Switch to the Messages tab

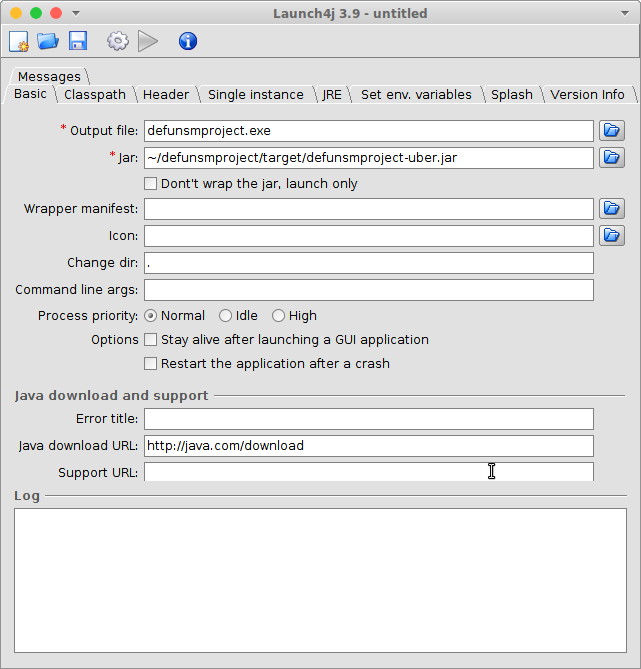pos(49,76)
